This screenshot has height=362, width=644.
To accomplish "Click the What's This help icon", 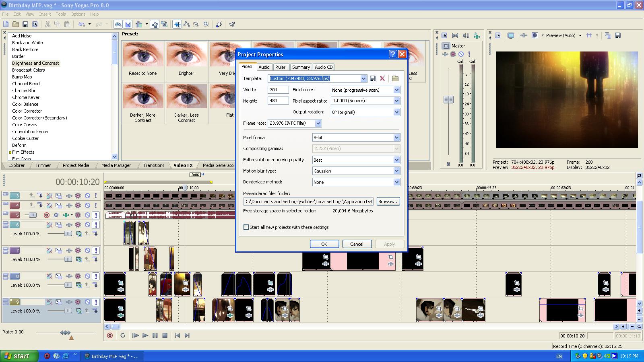I will (x=232, y=24).
